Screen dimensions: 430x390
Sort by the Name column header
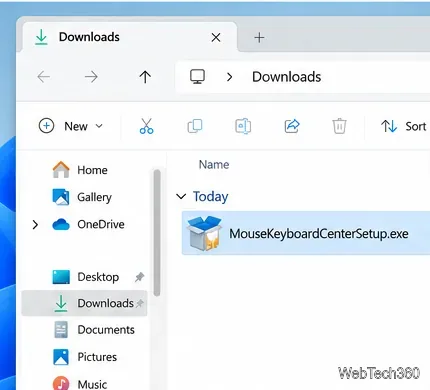(x=214, y=165)
